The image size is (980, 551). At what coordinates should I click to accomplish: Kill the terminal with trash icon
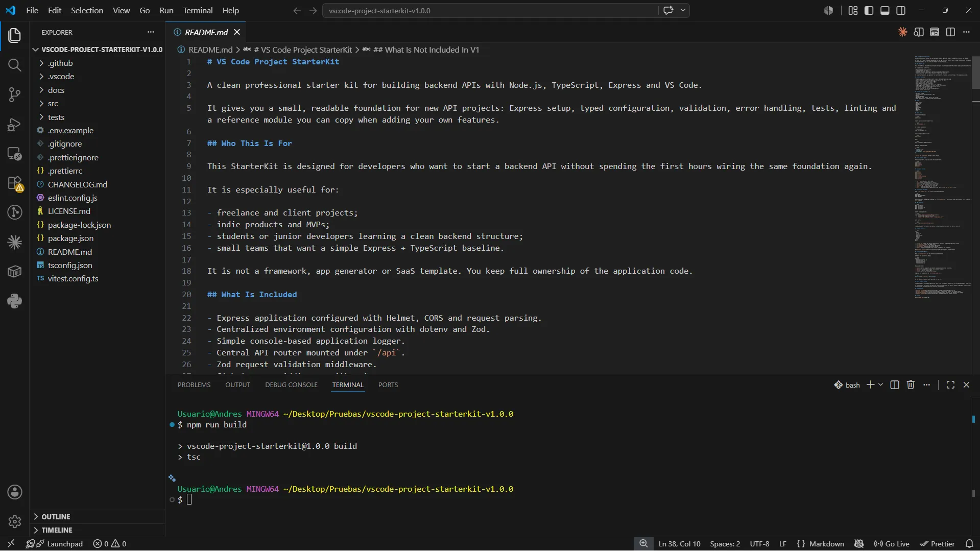(911, 385)
